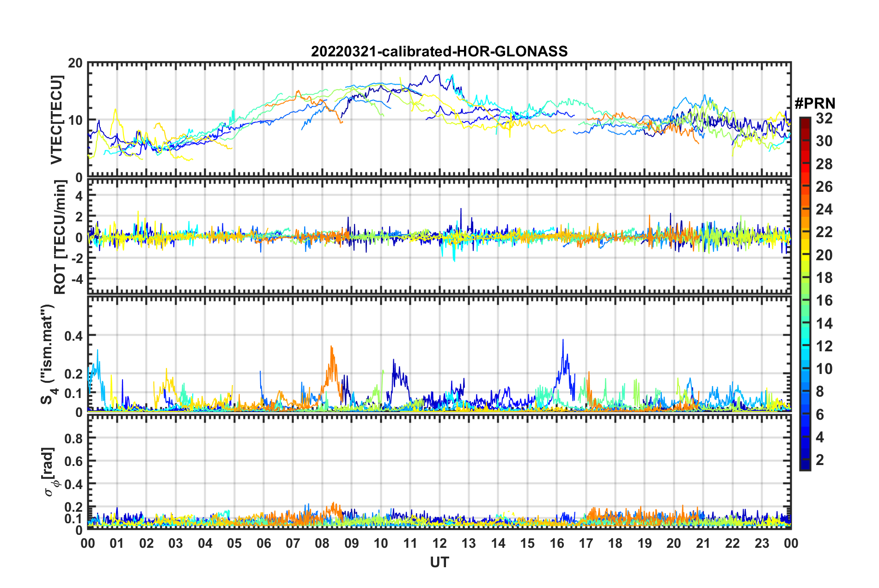Click colorbar tick label 10
This screenshot has height=588, width=879.
tap(824, 369)
